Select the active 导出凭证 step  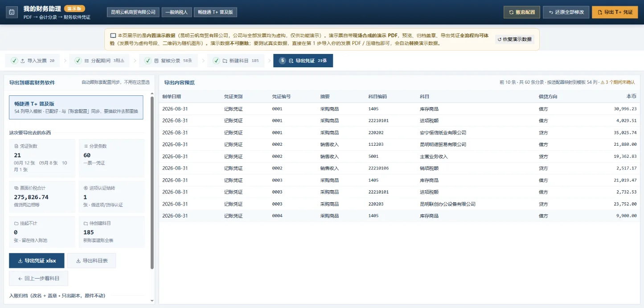pyautogui.click(x=303, y=61)
